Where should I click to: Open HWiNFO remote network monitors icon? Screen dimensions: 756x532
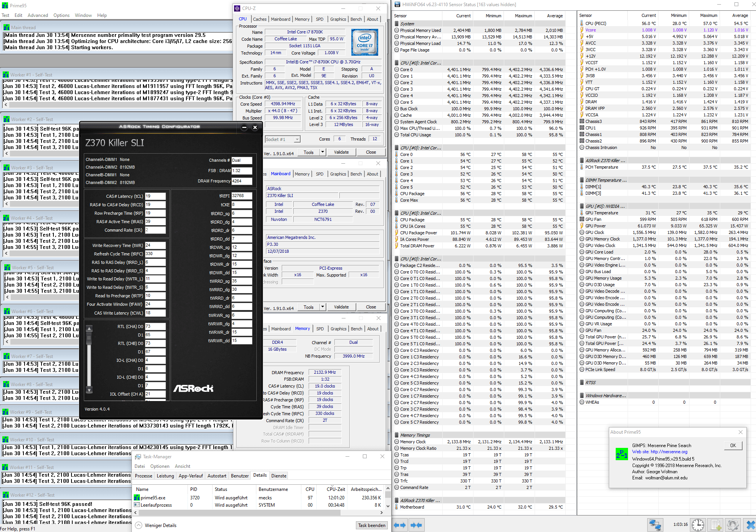(655, 525)
